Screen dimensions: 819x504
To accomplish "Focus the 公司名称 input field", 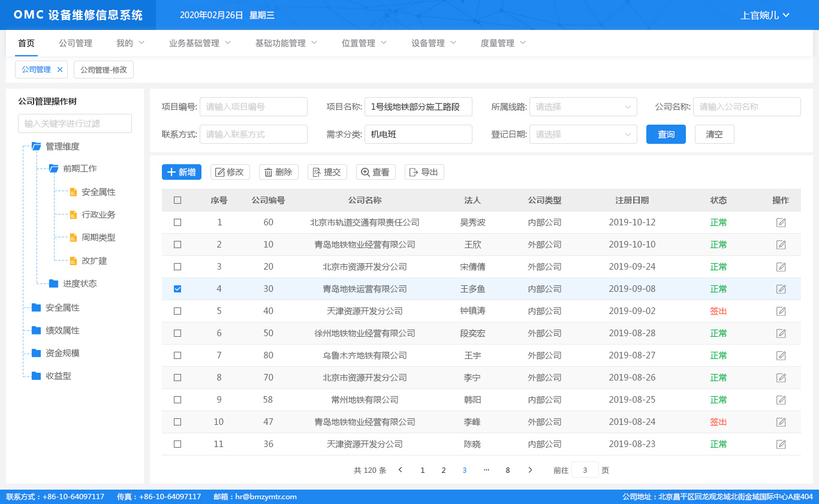I will (747, 107).
